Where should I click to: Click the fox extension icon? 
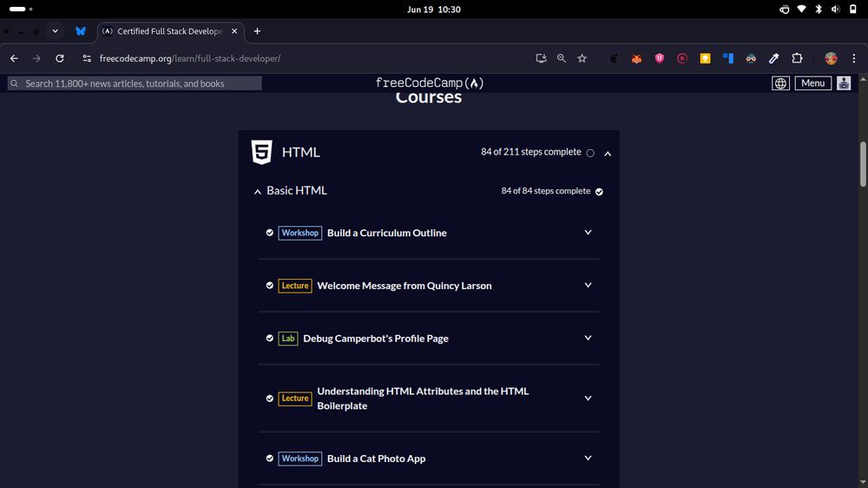(x=636, y=58)
